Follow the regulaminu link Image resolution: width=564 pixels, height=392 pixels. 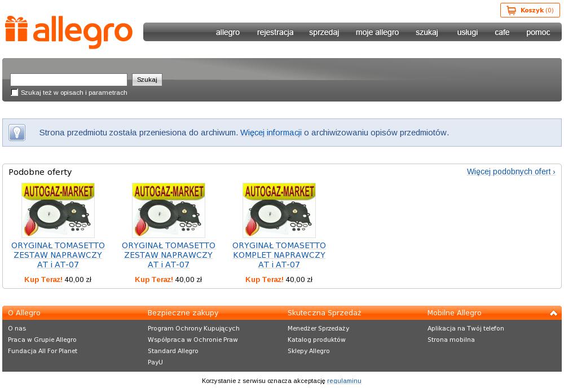pos(344,381)
